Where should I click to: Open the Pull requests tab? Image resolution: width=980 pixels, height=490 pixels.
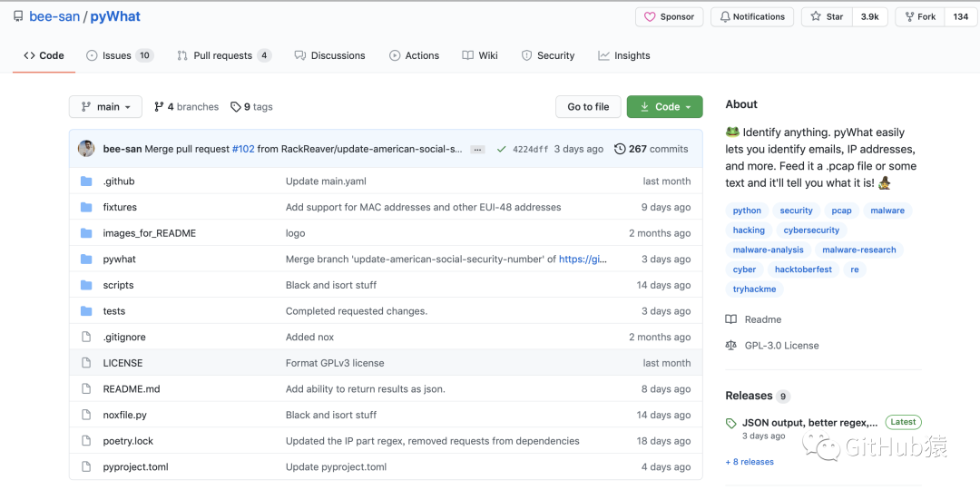click(224, 55)
